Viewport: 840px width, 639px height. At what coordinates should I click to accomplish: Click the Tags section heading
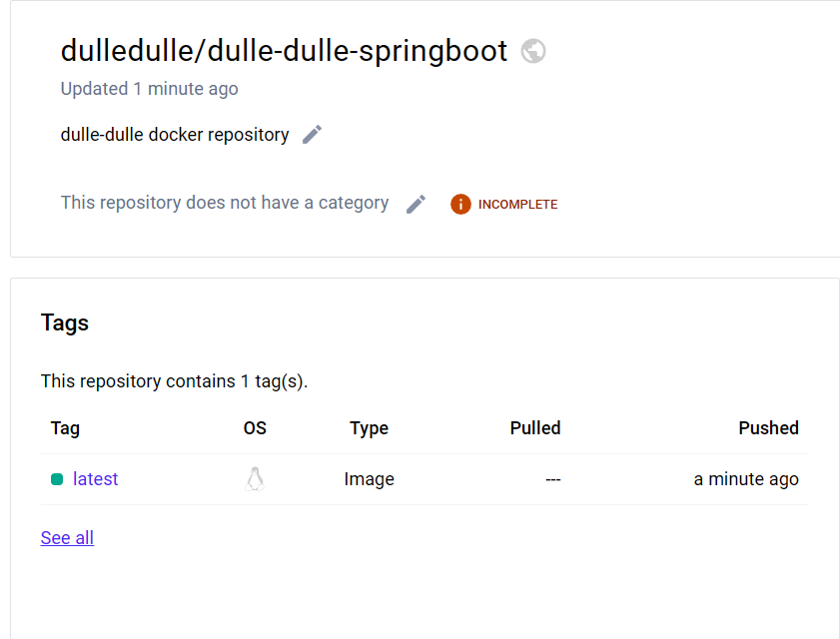tap(65, 322)
